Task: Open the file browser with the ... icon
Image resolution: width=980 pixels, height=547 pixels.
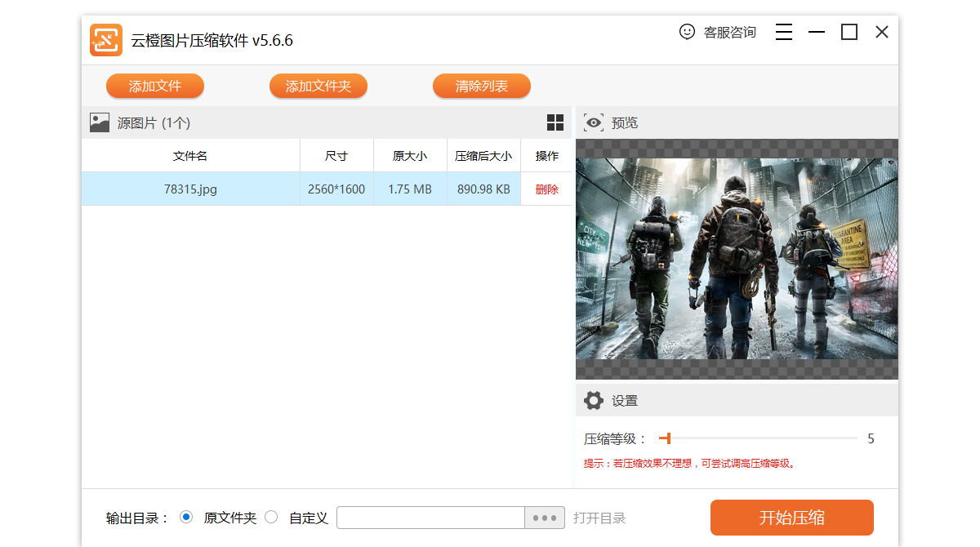Action: [x=544, y=517]
